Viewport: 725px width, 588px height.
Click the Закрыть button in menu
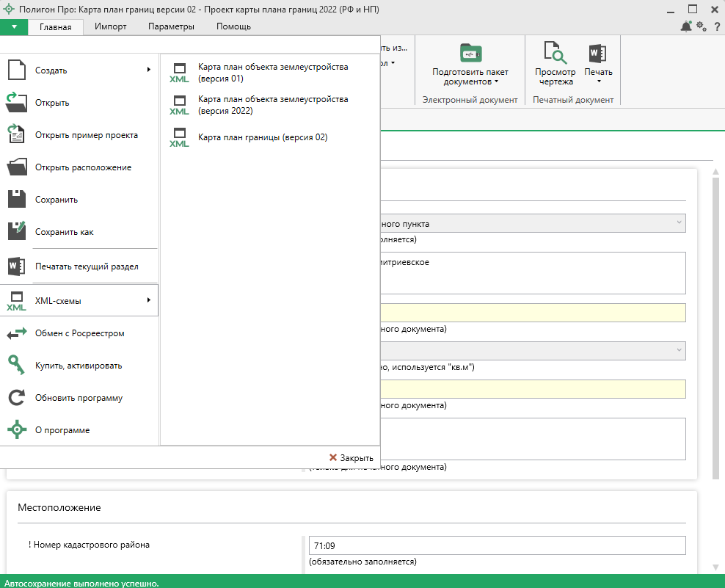[x=351, y=457]
